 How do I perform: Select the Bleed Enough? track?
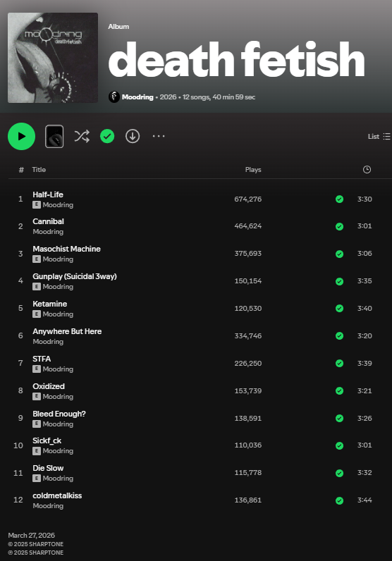click(59, 414)
